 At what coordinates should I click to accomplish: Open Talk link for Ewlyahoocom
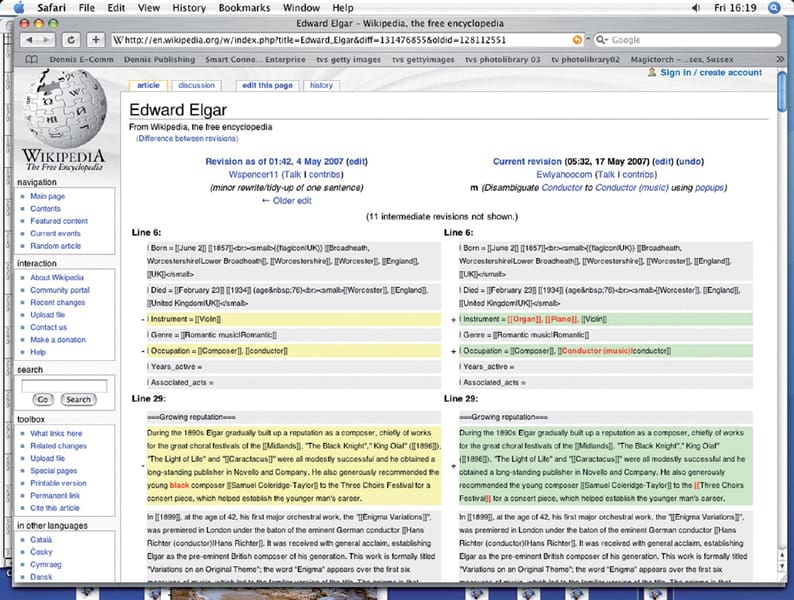(x=606, y=175)
